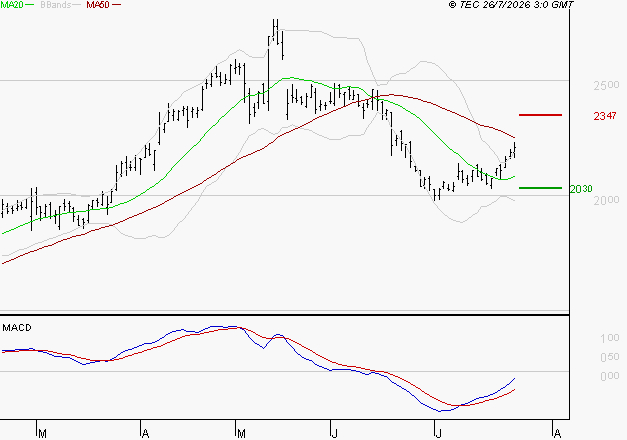Click the 2500 price axis label
The height and width of the screenshot is (440, 627).
click(x=606, y=85)
